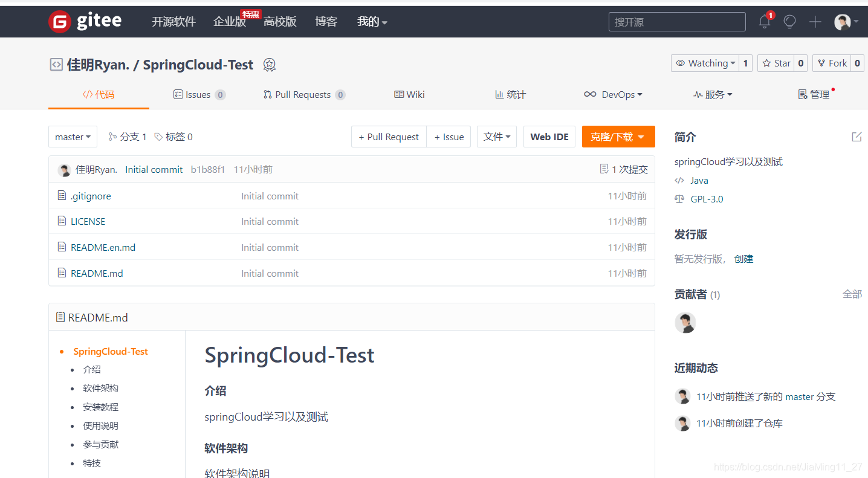
Task: Go to 高校版 in header
Action: (280, 22)
